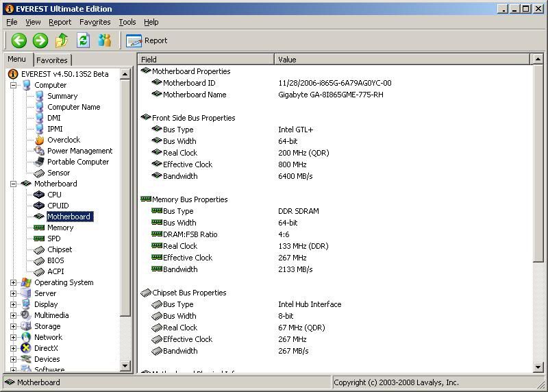The image size is (548, 392).
Task: Click tree pane scroll down arrow
Action: pyautogui.click(x=125, y=366)
